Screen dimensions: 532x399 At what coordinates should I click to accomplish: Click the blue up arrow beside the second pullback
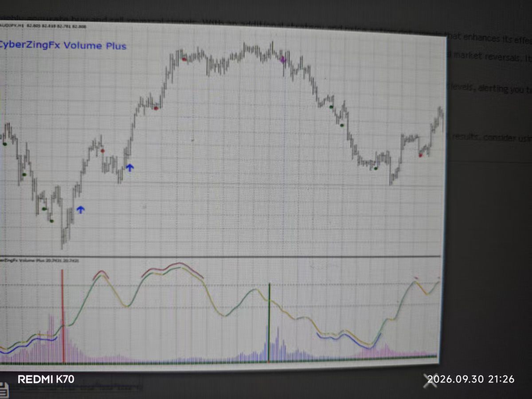tap(129, 167)
